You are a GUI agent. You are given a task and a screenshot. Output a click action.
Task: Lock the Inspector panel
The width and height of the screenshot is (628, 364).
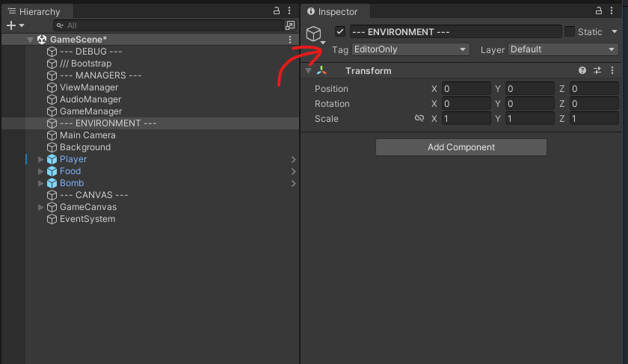point(598,10)
